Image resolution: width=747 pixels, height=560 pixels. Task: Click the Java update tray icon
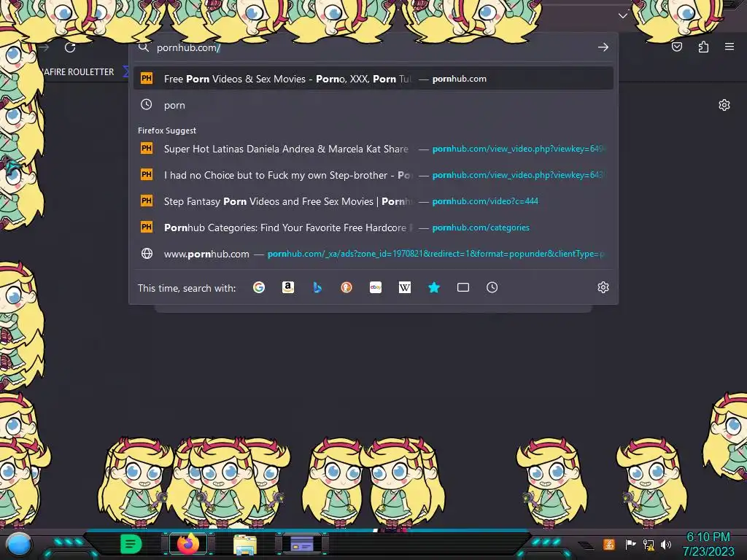click(609, 544)
